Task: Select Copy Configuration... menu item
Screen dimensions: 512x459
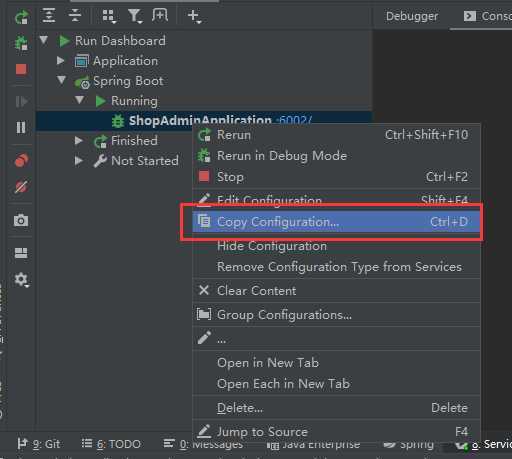Action: tap(336, 222)
